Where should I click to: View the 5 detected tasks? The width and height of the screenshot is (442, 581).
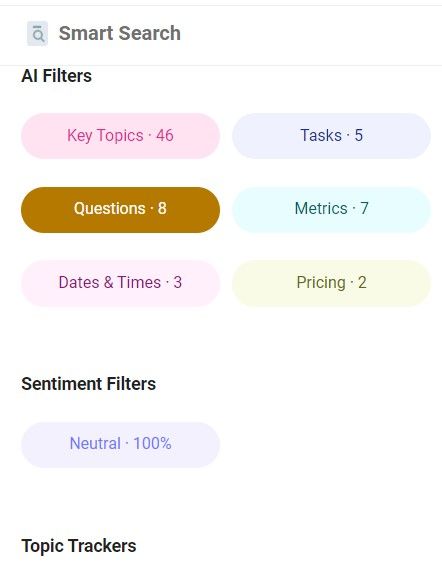[331, 136]
